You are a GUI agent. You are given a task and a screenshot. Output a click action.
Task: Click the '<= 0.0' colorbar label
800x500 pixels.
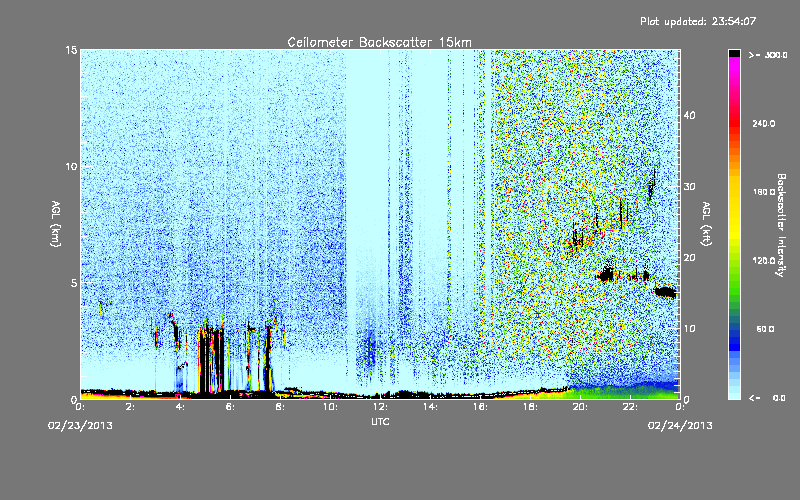point(767,398)
